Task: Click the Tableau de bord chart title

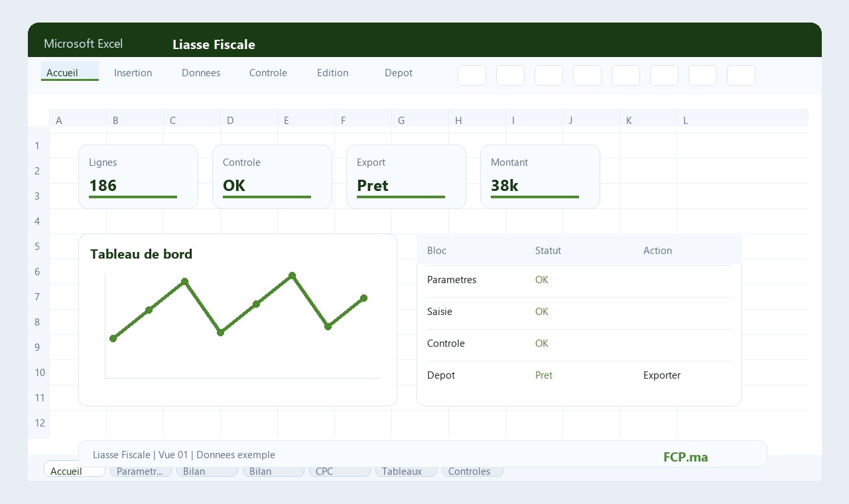Action: pos(141,254)
